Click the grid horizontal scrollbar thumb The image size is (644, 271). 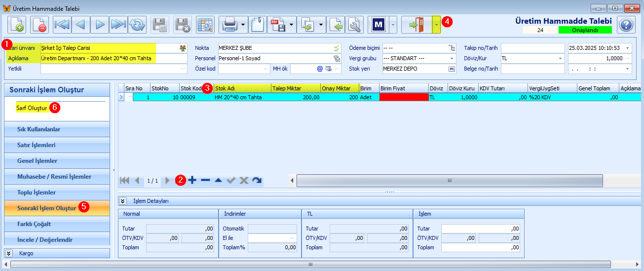tap(450, 181)
